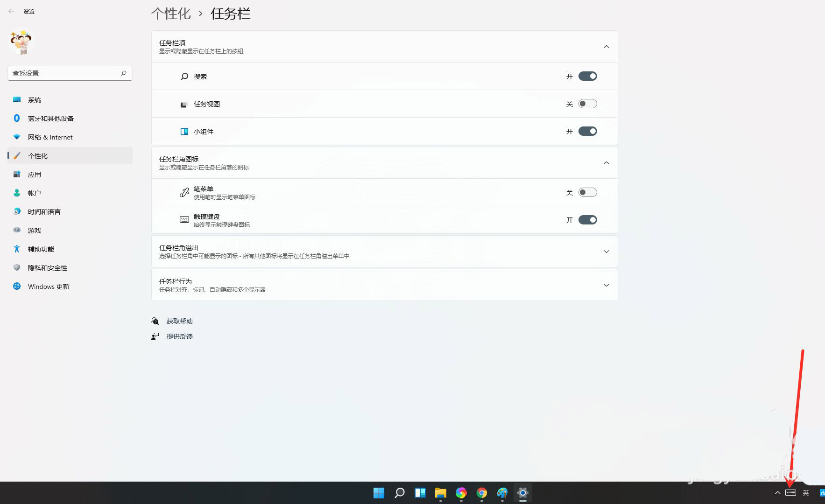Open Task View from the taskbar
This screenshot has height=504, width=825.
coord(420,493)
